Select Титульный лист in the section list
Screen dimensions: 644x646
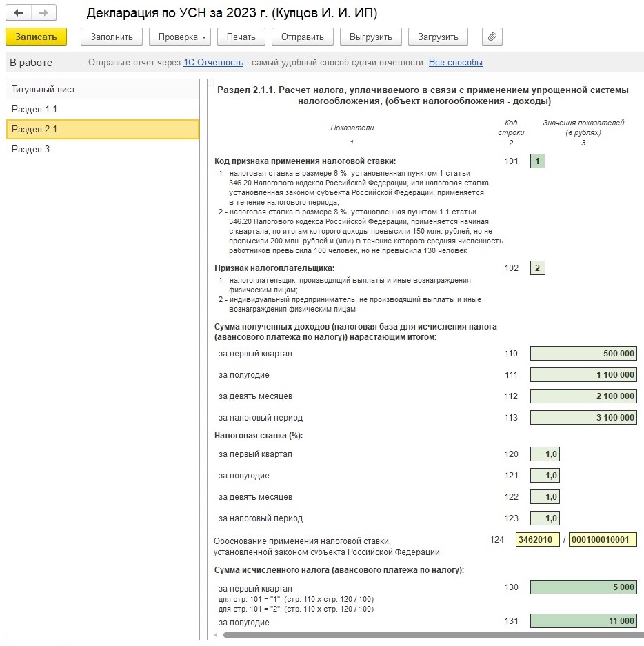pos(103,90)
